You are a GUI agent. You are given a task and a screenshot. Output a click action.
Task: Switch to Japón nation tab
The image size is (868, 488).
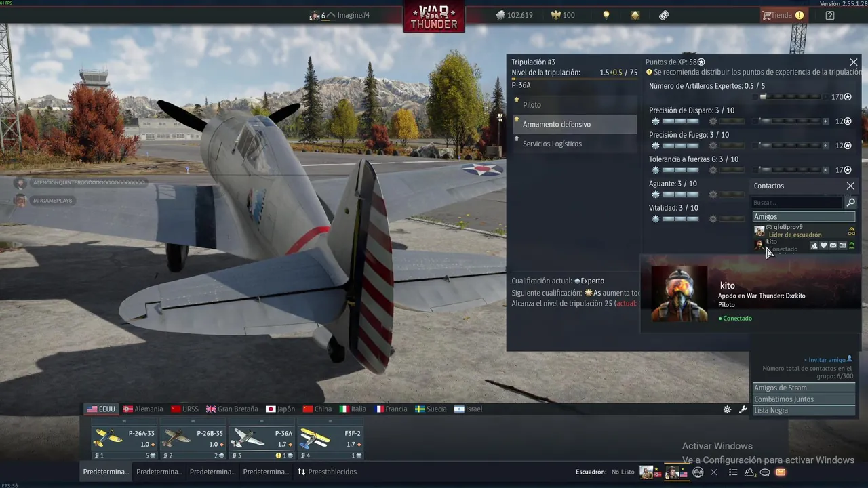pyautogui.click(x=280, y=409)
